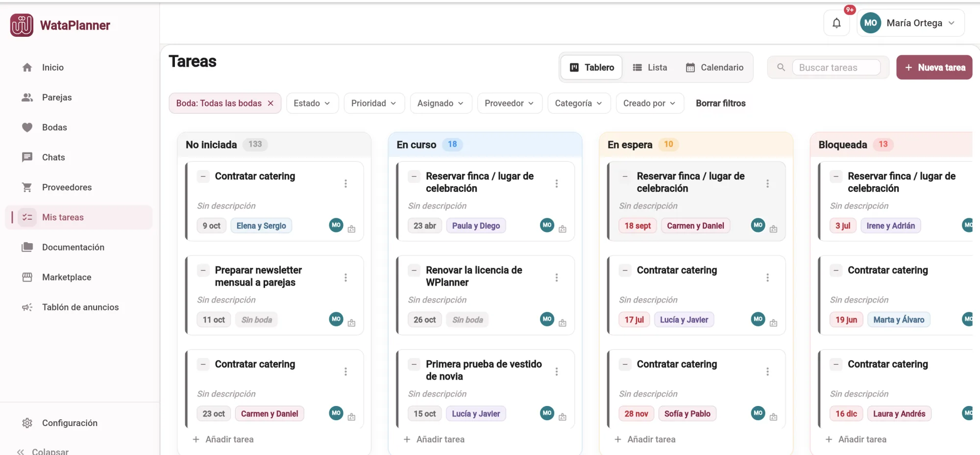Expand the Creado por filter dropdown
The image size is (980, 455).
click(650, 103)
